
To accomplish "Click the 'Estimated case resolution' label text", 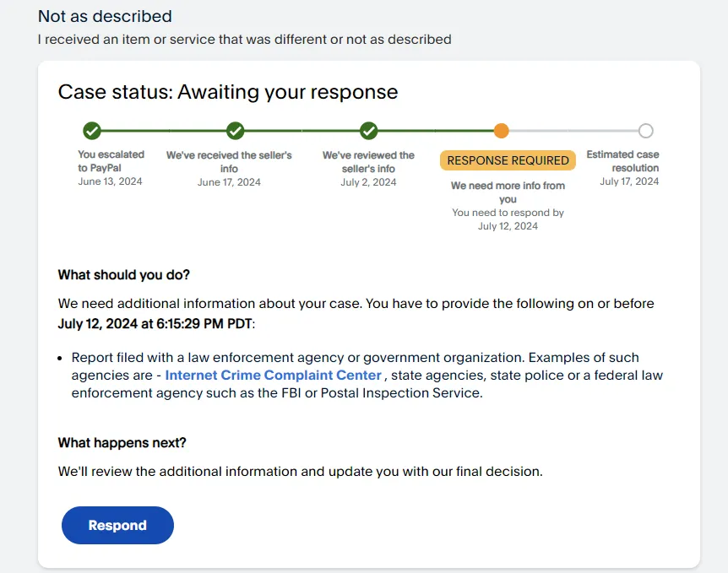I will click(622, 160).
